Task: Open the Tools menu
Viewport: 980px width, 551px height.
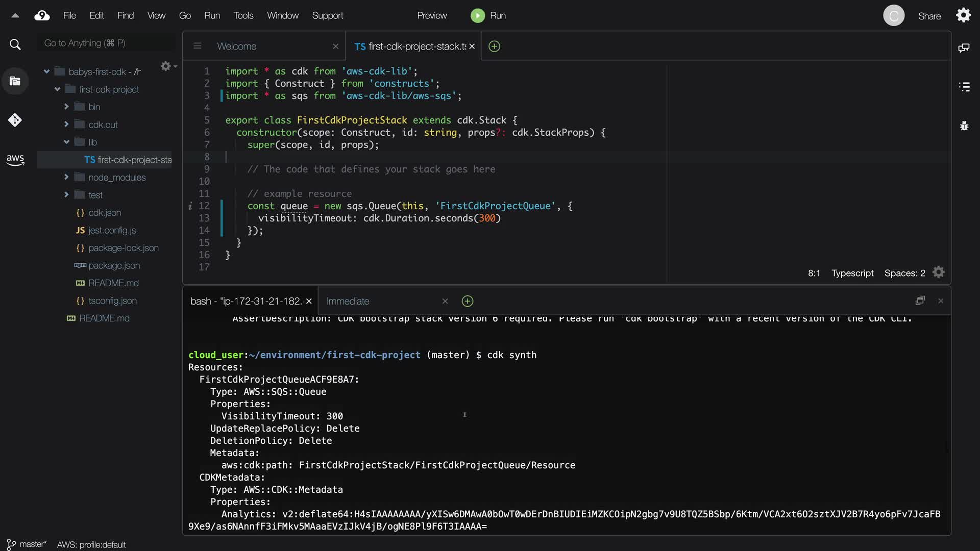Action: click(x=243, y=16)
